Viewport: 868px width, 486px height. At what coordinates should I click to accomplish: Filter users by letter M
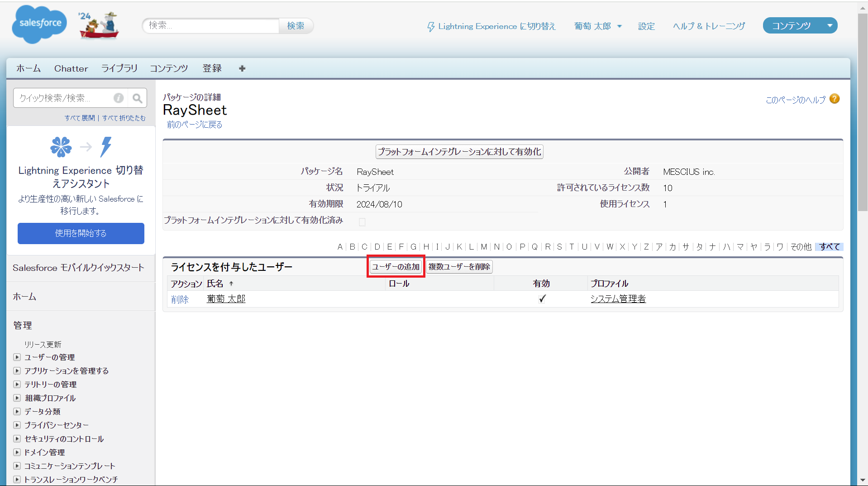tap(484, 247)
